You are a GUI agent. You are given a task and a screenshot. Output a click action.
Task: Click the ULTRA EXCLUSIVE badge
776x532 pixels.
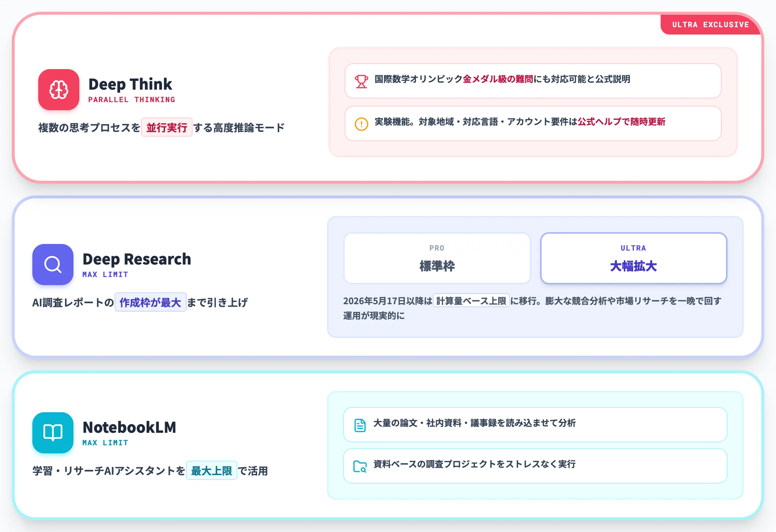pos(711,25)
